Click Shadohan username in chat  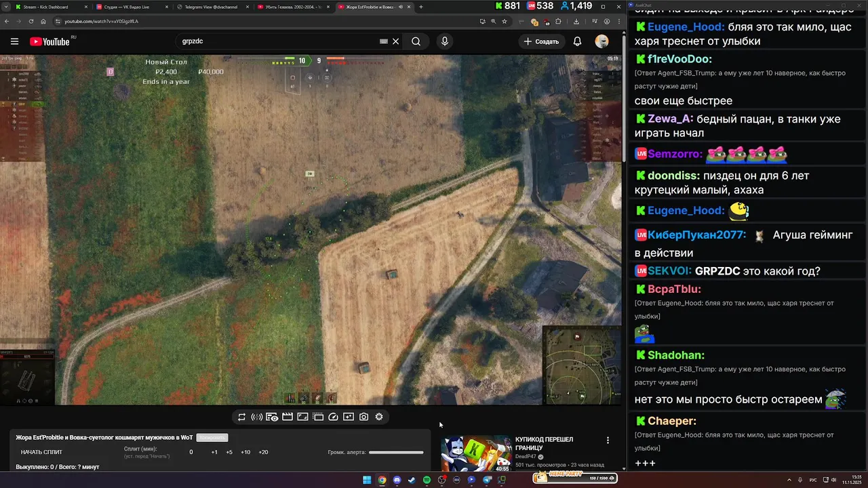click(x=676, y=355)
